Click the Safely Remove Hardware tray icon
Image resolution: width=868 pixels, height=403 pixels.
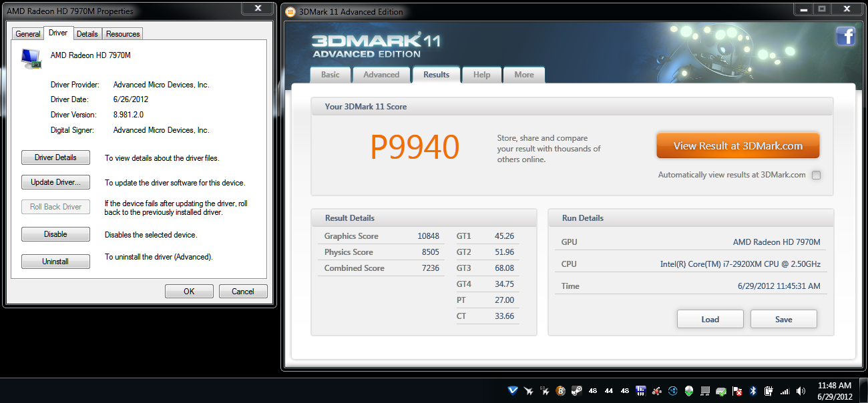pyautogui.click(x=721, y=391)
